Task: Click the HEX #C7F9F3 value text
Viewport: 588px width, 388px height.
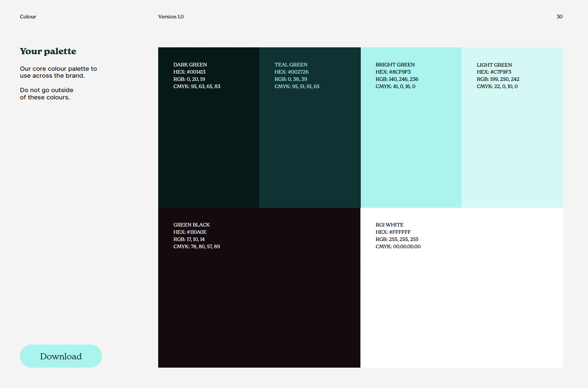Action: [x=494, y=72]
